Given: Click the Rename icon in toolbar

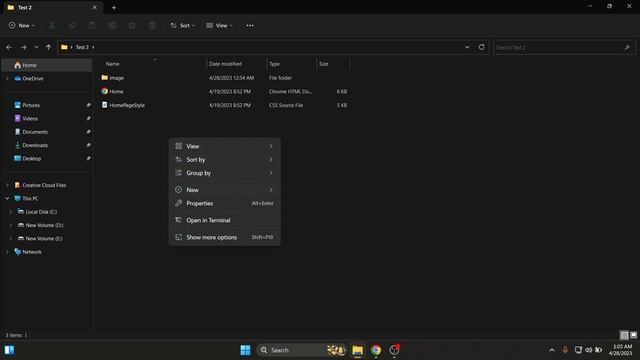Looking at the screenshot, I should click(112, 25).
